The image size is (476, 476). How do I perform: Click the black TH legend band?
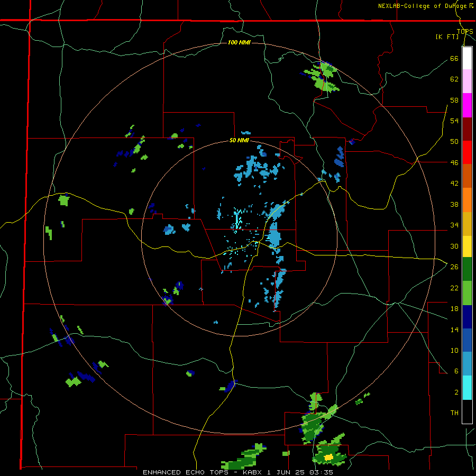(467, 411)
